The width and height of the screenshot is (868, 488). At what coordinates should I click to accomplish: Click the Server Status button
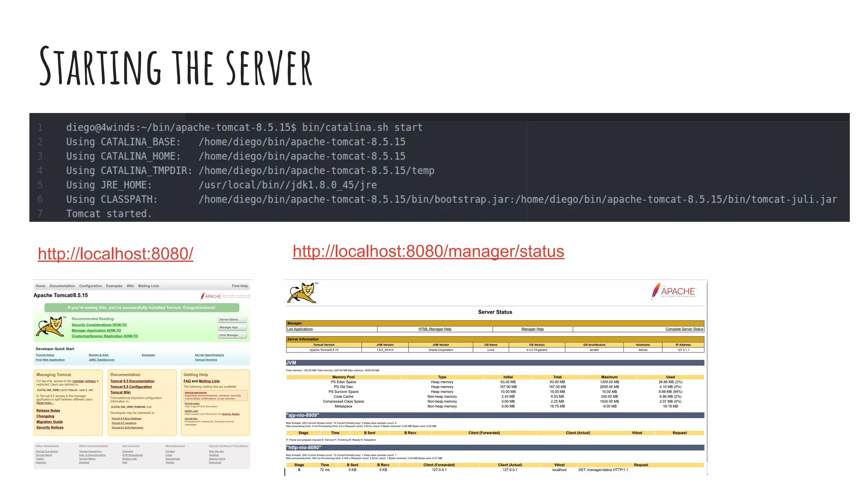click(x=232, y=320)
